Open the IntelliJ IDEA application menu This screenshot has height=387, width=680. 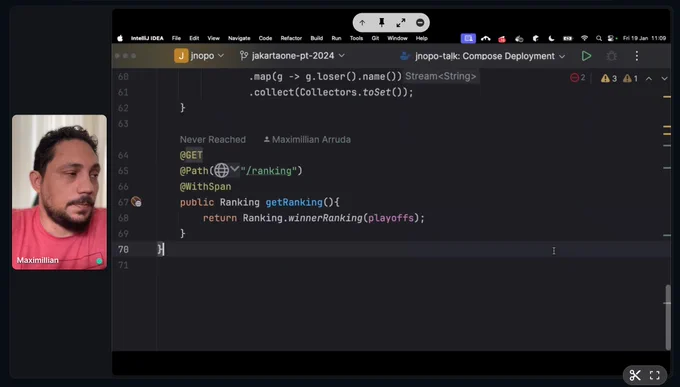147,38
